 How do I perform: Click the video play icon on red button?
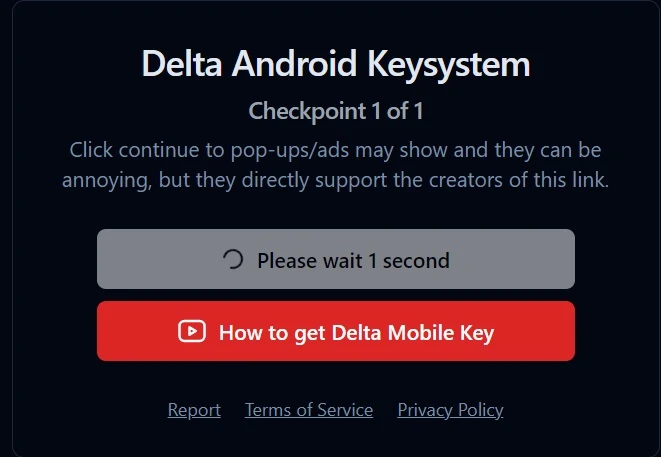[191, 331]
